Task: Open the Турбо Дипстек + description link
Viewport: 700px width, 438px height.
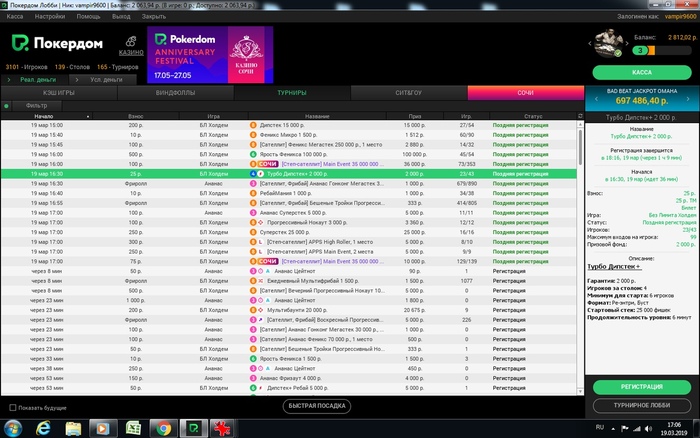Action: [x=614, y=267]
